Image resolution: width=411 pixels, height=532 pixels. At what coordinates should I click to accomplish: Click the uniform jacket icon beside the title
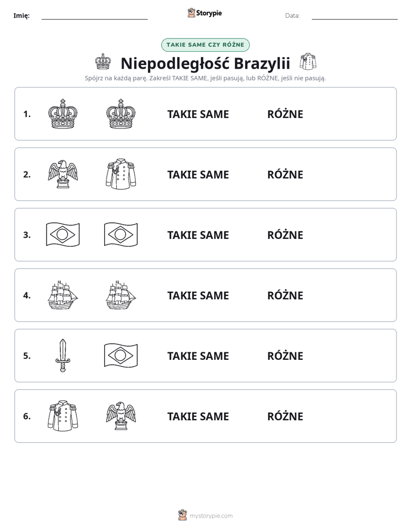(308, 62)
